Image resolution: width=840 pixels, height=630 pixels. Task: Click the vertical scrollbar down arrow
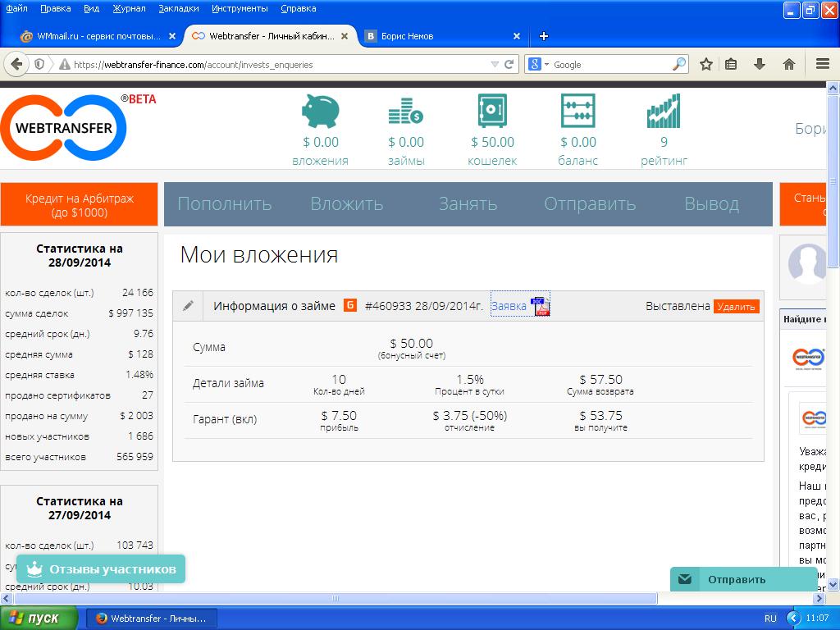[833, 584]
